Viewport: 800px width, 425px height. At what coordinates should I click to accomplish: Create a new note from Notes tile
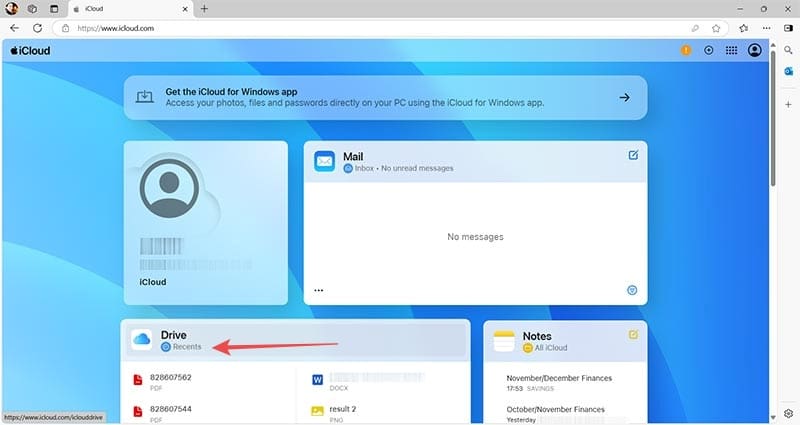click(632, 335)
